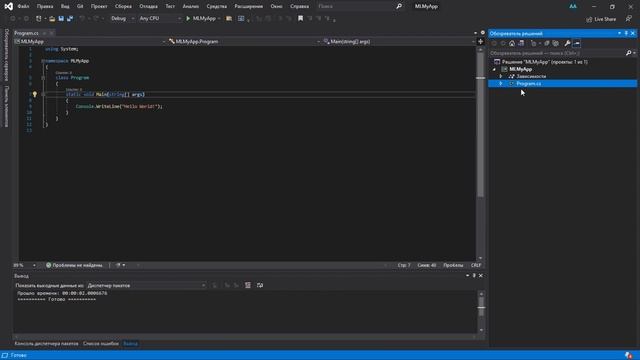Open the Файл menu
Screen dimensions: 640x360
pyautogui.click(x=23, y=6)
